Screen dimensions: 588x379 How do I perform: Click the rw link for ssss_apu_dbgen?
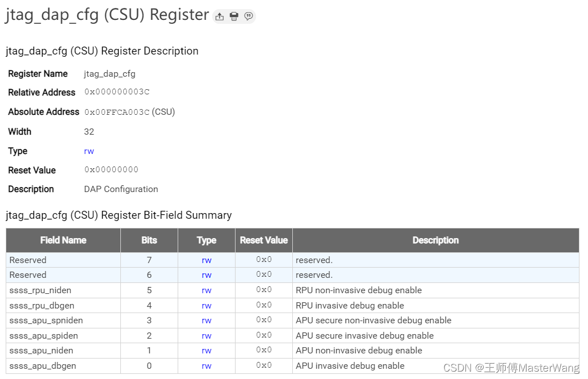coord(207,366)
